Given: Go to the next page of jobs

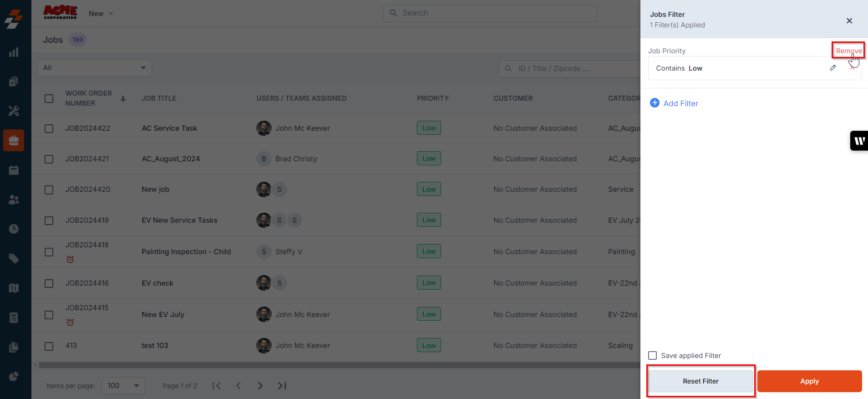Looking at the screenshot, I should click(260, 386).
